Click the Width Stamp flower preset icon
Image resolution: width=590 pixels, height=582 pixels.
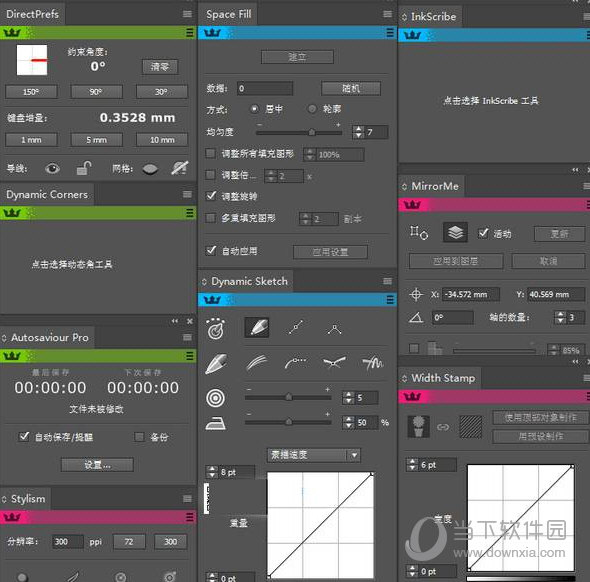[418, 427]
